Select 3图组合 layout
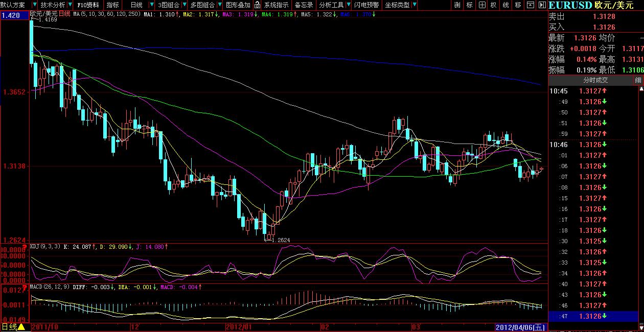 click(x=169, y=5)
